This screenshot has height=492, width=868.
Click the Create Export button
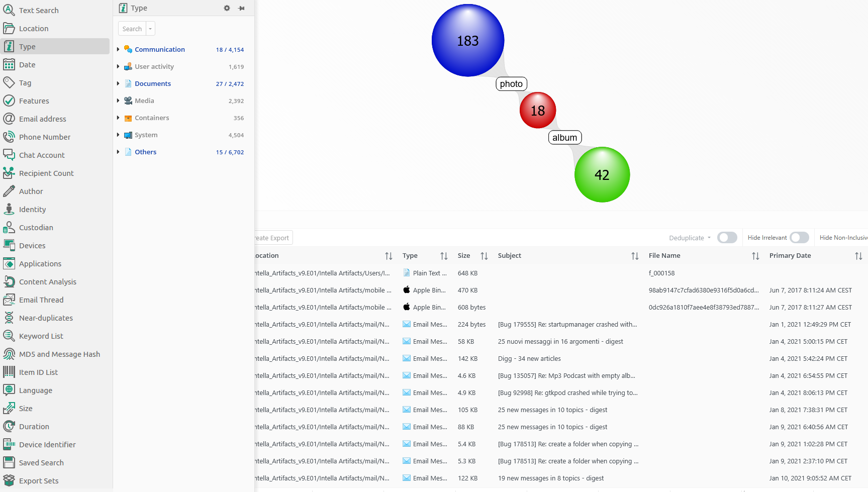(272, 238)
